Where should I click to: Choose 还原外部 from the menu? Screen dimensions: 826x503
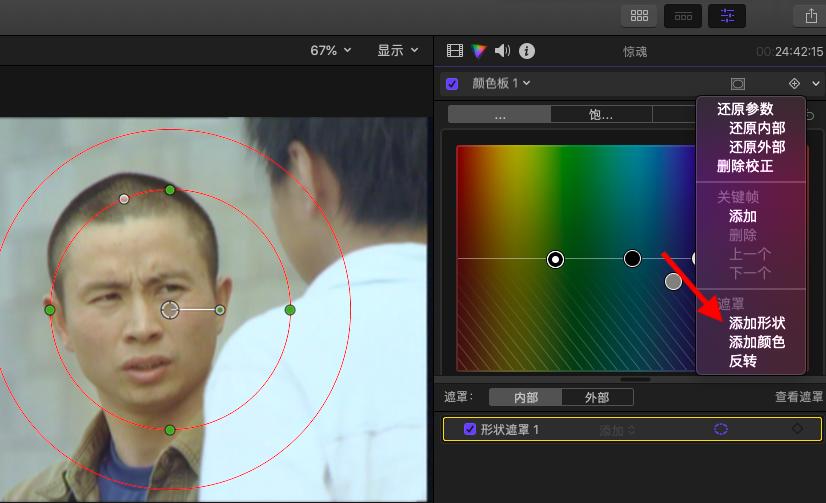tap(757, 147)
